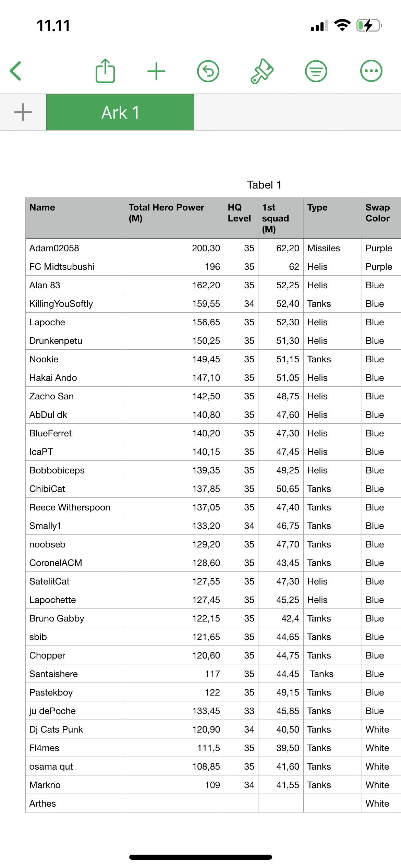Select the Adam02058 name cell
401x868 pixels.
tap(75, 248)
